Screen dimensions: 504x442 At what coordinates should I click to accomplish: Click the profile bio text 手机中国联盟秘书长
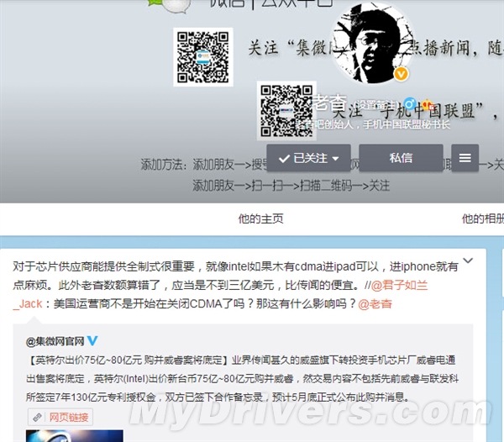tap(407, 124)
